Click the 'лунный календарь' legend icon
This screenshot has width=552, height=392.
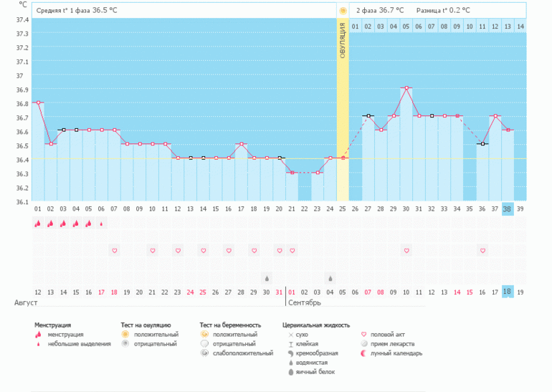[363, 353]
